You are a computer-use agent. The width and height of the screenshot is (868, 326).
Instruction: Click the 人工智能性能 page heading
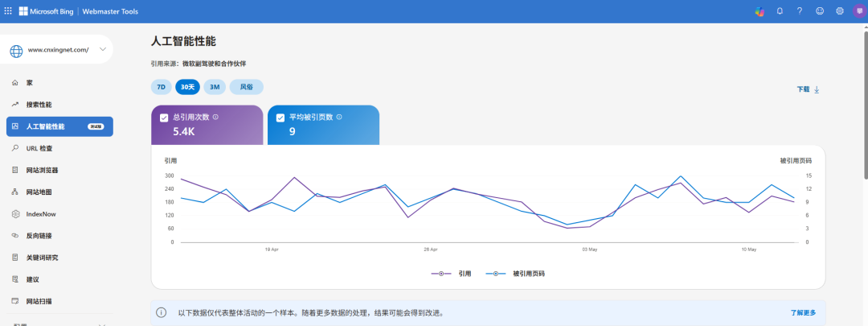tap(183, 41)
